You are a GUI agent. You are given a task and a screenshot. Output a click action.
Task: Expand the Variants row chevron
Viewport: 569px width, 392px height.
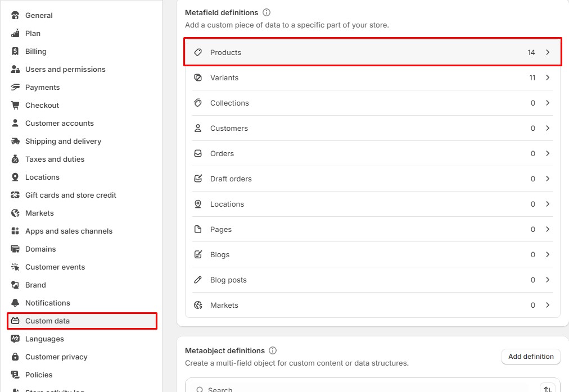pyautogui.click(x=548, y=78)
